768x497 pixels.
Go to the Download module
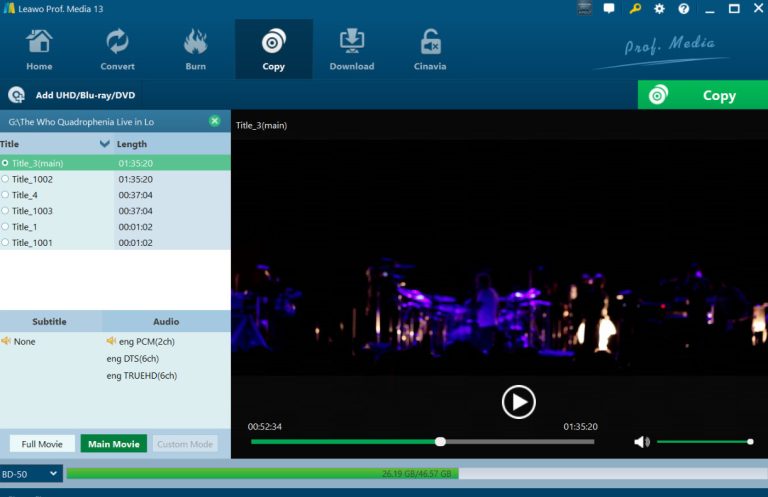point(351,50)
